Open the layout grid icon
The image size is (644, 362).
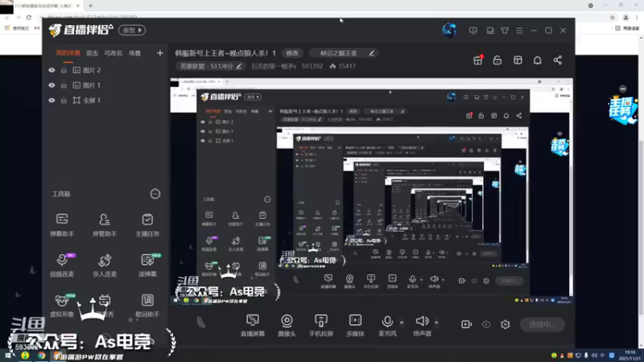518,60
